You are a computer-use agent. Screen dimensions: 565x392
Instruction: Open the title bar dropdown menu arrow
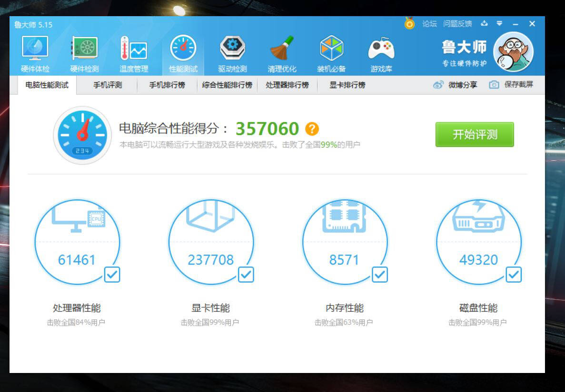pos(499,23)
